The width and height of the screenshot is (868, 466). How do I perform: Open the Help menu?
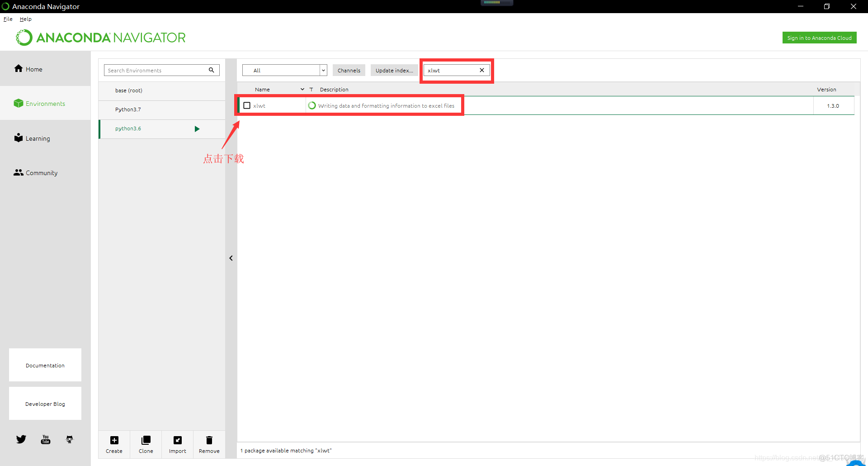26,19
